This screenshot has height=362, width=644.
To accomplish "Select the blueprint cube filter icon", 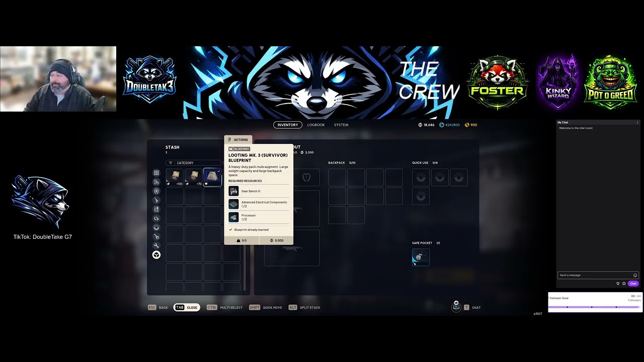I will [156, 255].
